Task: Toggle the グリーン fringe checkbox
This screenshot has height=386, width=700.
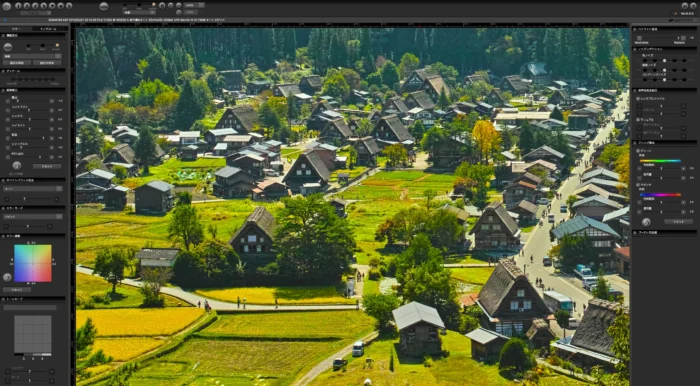Action: pos(638,151)
